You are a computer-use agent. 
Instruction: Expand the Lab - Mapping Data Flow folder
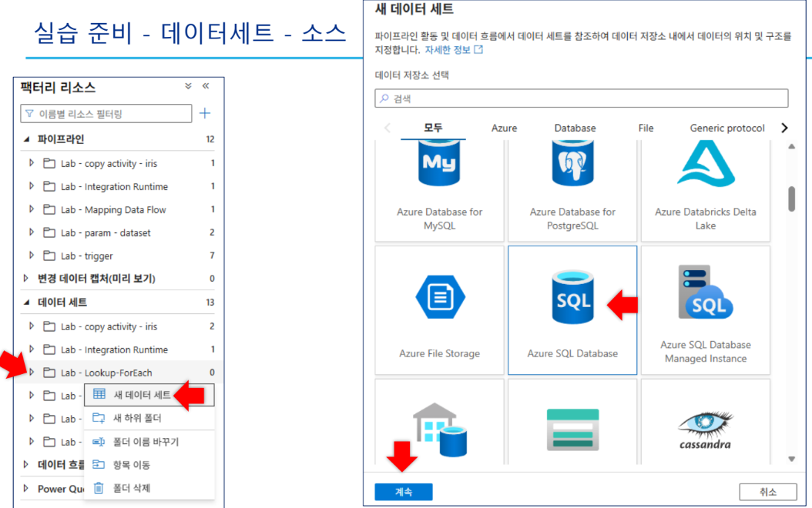click(31, 209)
